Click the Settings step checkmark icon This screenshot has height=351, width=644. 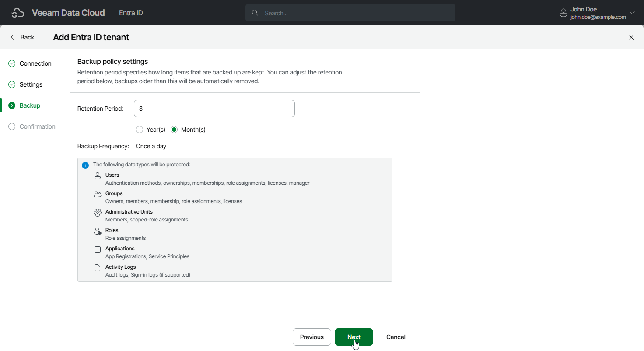point(12,84)
